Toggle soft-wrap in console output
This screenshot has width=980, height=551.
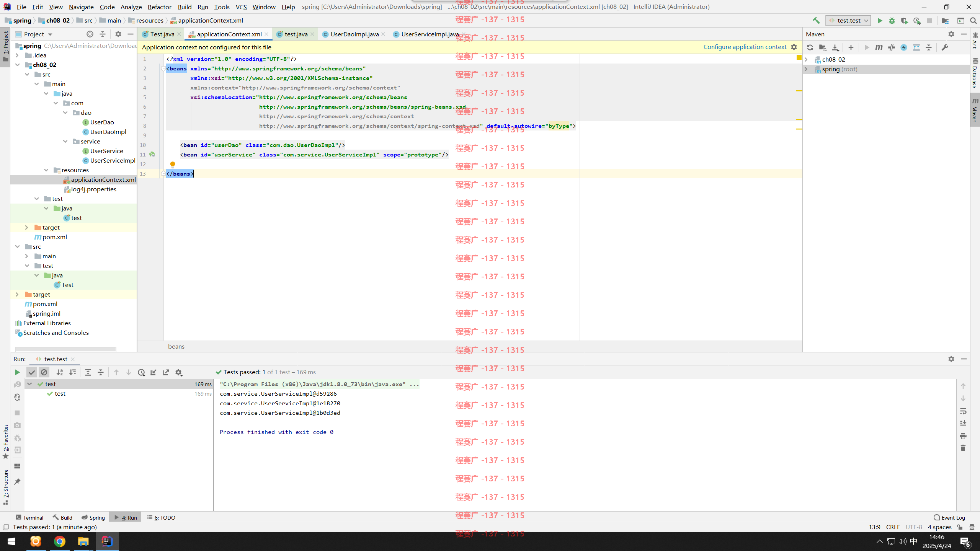[x=963, y=411]
